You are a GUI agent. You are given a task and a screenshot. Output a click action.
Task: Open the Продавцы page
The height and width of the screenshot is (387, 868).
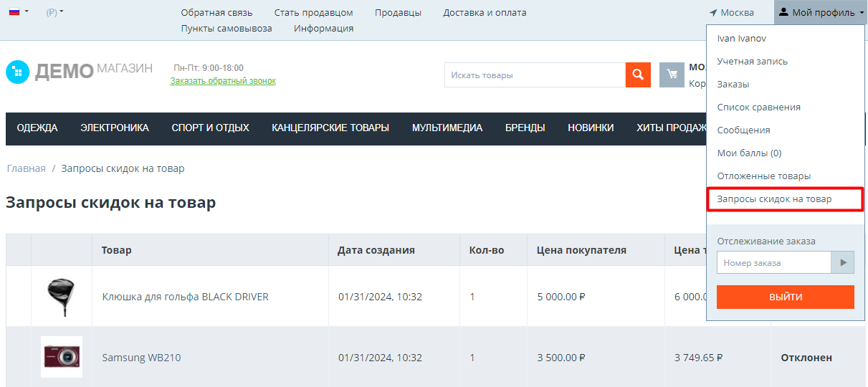point(398,12)
